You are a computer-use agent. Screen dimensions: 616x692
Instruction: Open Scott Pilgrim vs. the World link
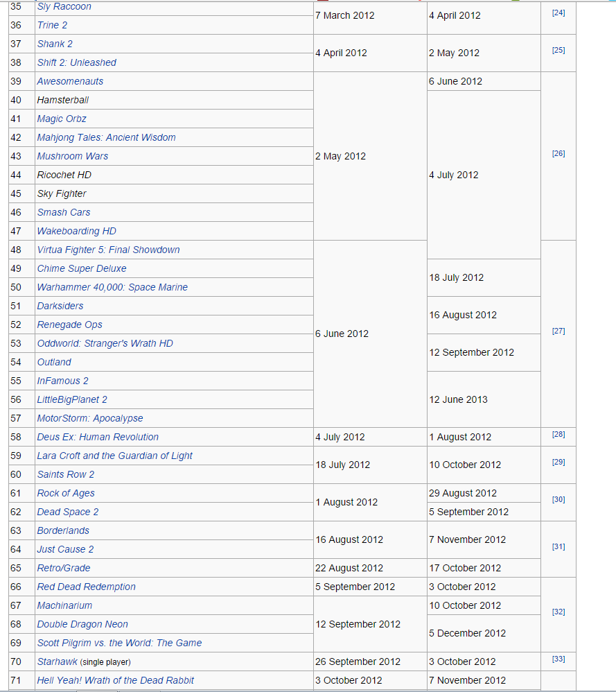coord(119,643)
